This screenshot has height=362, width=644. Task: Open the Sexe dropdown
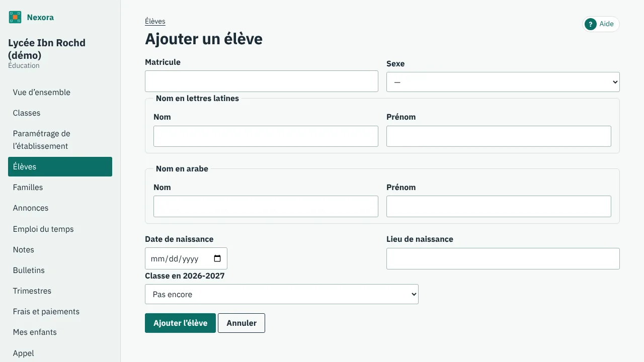pos(503,82)
